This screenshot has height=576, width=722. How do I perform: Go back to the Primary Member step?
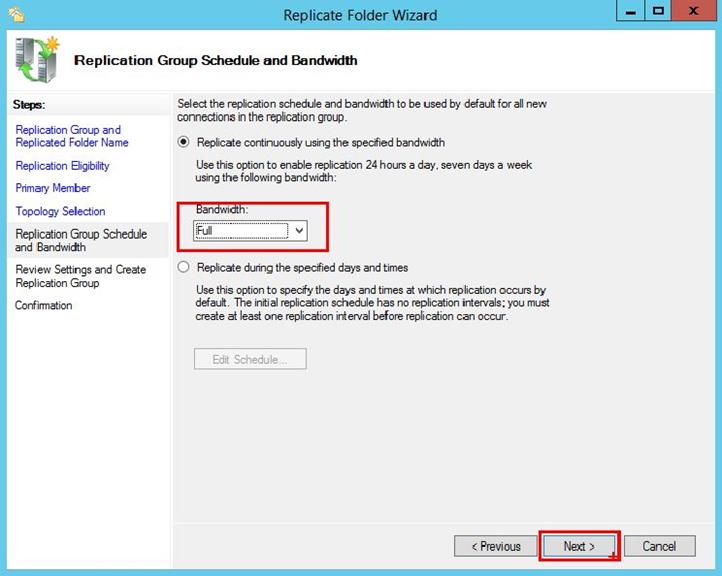point(52,188)
